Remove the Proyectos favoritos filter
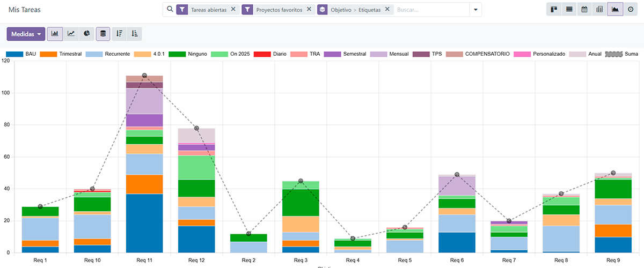 309,10
